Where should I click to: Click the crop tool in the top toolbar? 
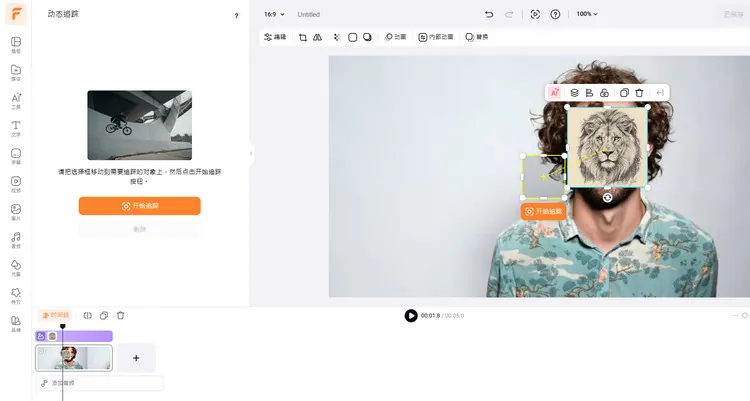[303, 37]
